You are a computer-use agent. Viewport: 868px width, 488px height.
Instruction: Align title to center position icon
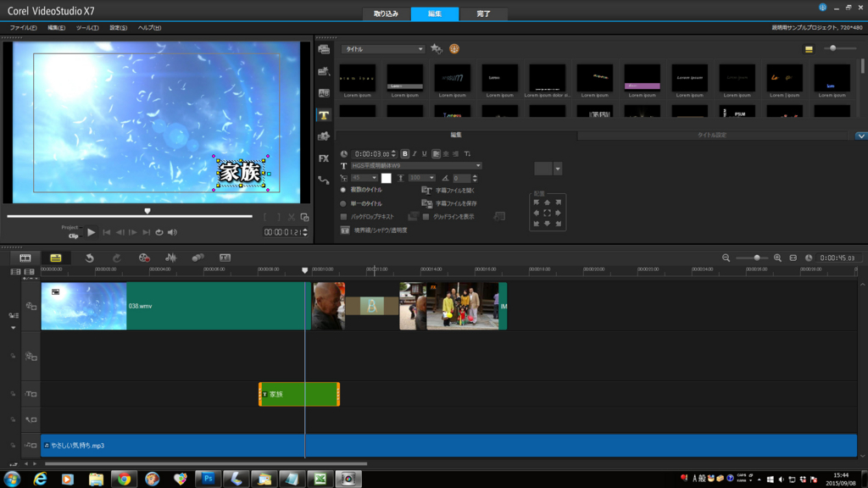[x=547, y=213]
